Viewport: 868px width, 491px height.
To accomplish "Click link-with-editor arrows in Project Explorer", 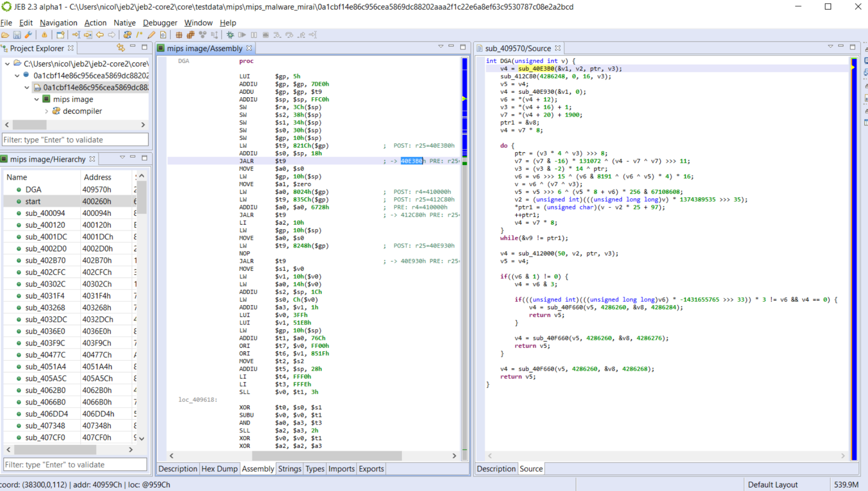I will point(120,47).
